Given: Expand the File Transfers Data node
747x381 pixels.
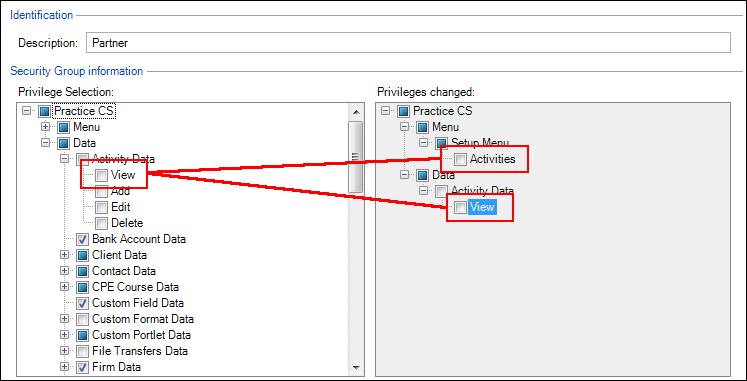Looking at the screenshot, I should [65, 351].
